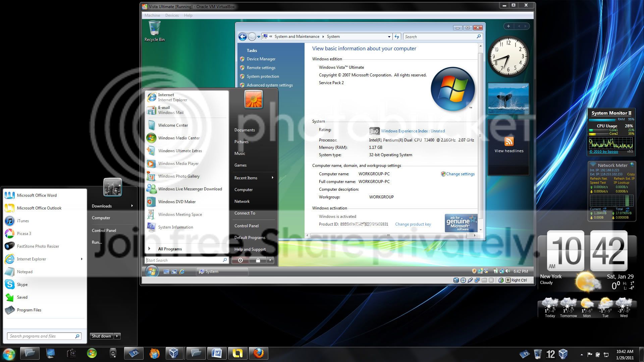The width and height of the screenshot is (644, 362).
Task: Open Device Manager task link
Action: click(261, 59)
